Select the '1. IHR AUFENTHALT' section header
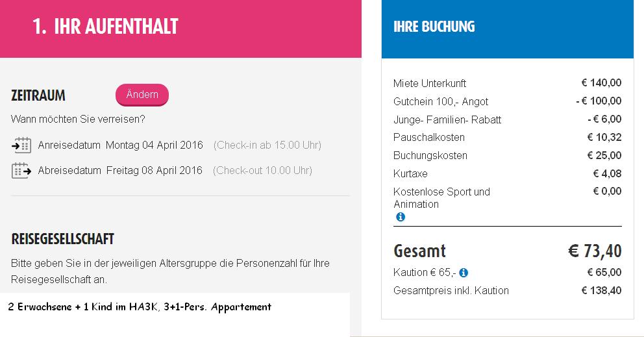This screenshot has width=644, height=337. click(x=105, y=27)
